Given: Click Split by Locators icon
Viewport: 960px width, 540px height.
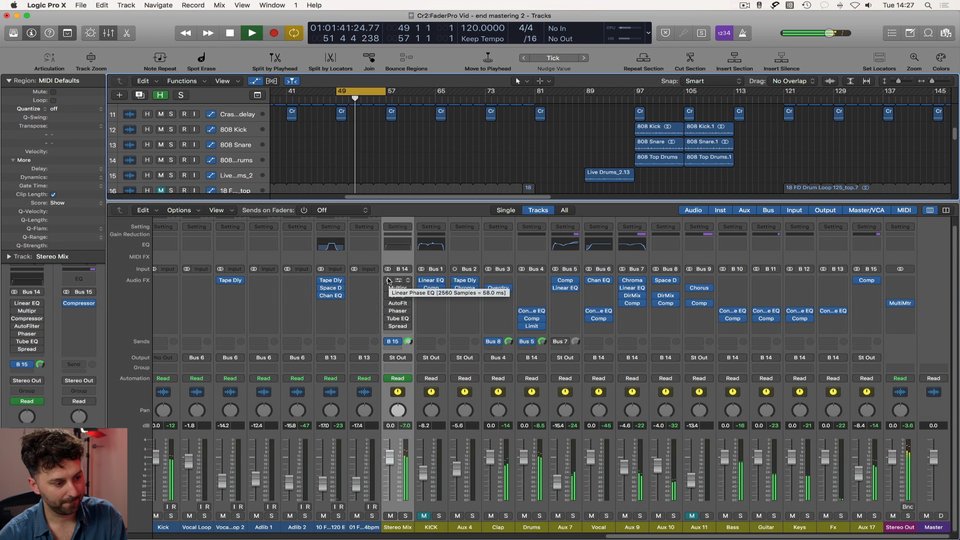Looking at the screenshot, I should [x=330, y=58].
